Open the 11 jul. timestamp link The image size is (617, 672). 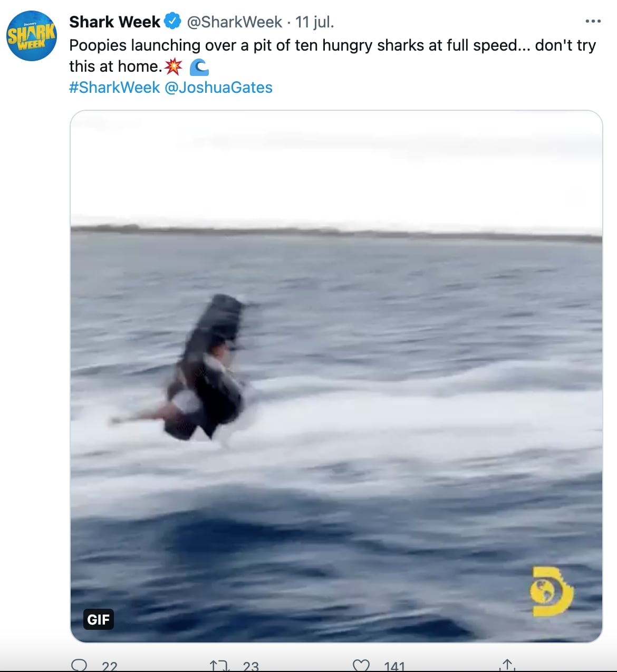[315, 22]
